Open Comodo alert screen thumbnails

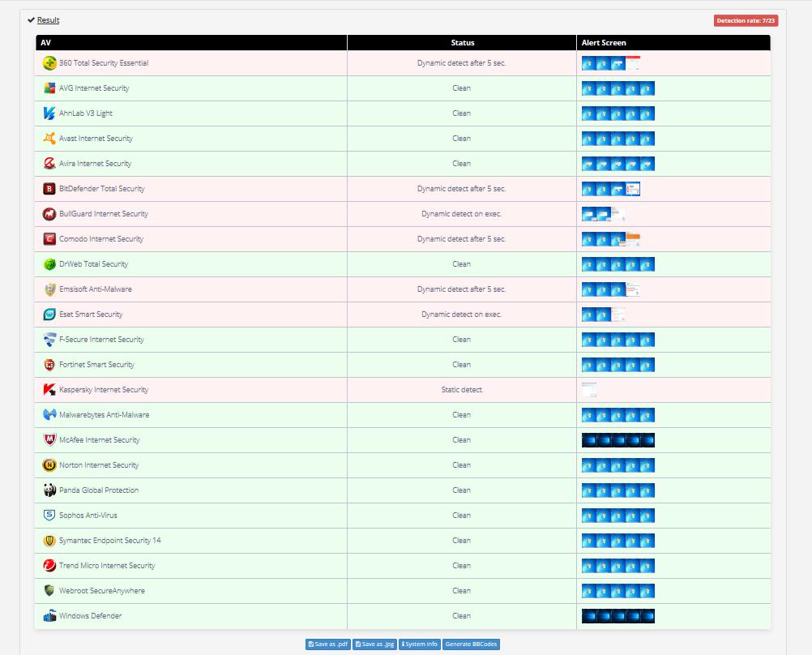coord(611,239)
